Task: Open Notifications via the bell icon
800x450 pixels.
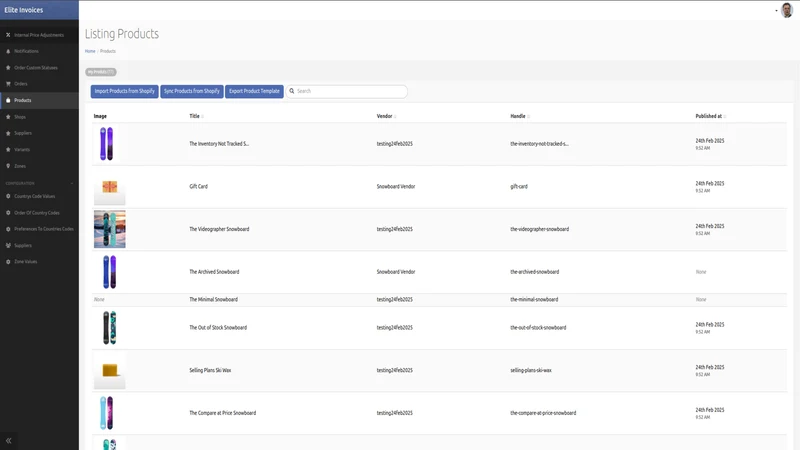Action: tap(8, 51)
